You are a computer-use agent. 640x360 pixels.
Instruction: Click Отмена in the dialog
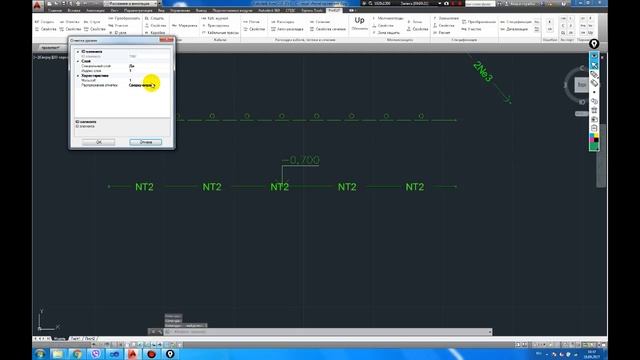pos(145,142)
